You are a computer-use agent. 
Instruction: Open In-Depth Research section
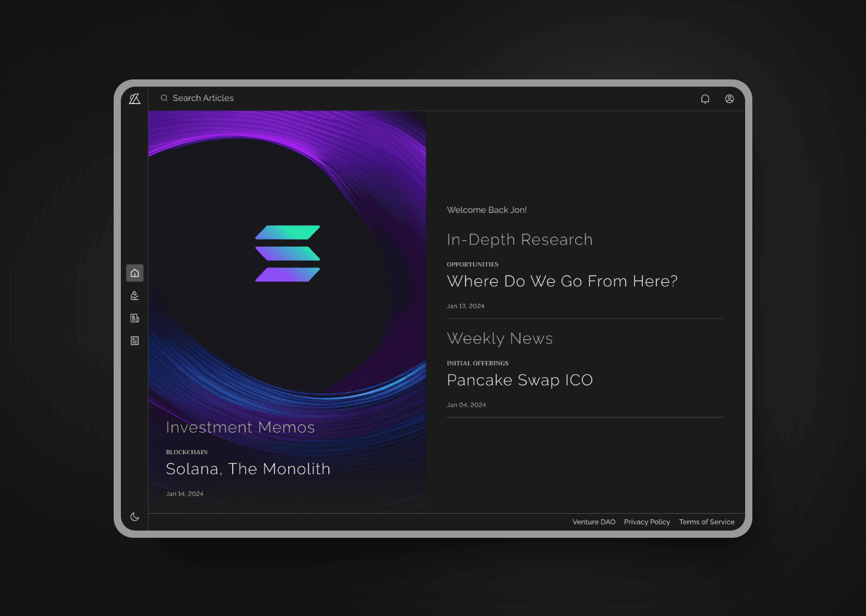[520, 240]
